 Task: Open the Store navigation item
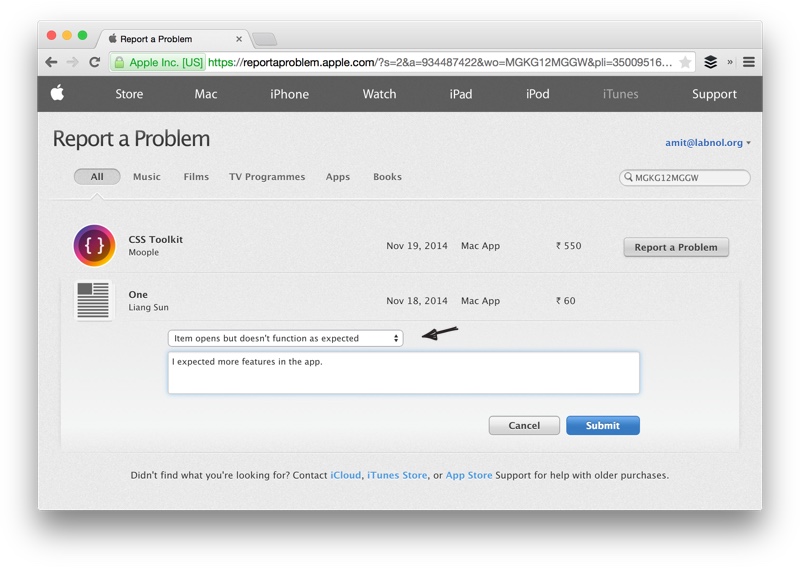pyautogui.click(x=129, y=94)
